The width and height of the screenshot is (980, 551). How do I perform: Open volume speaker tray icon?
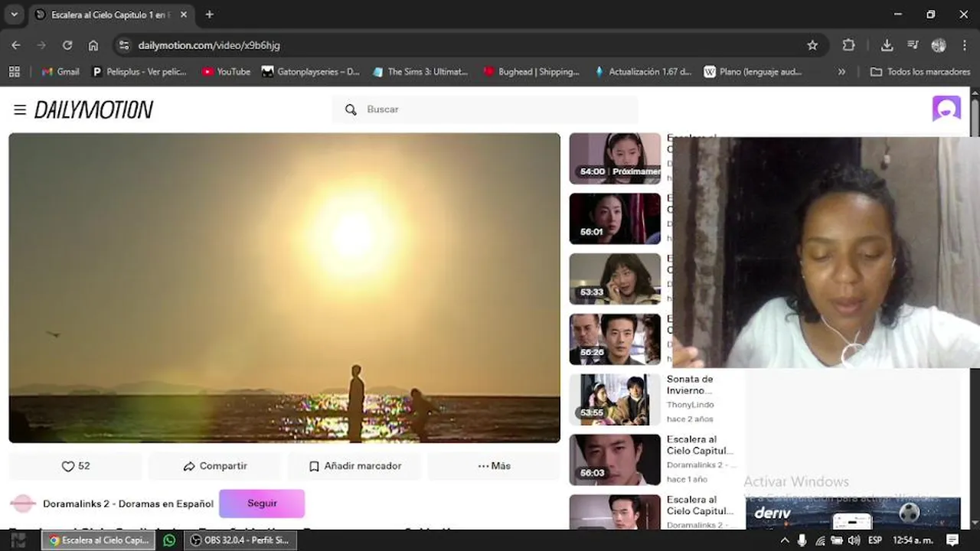click(854, 540)
